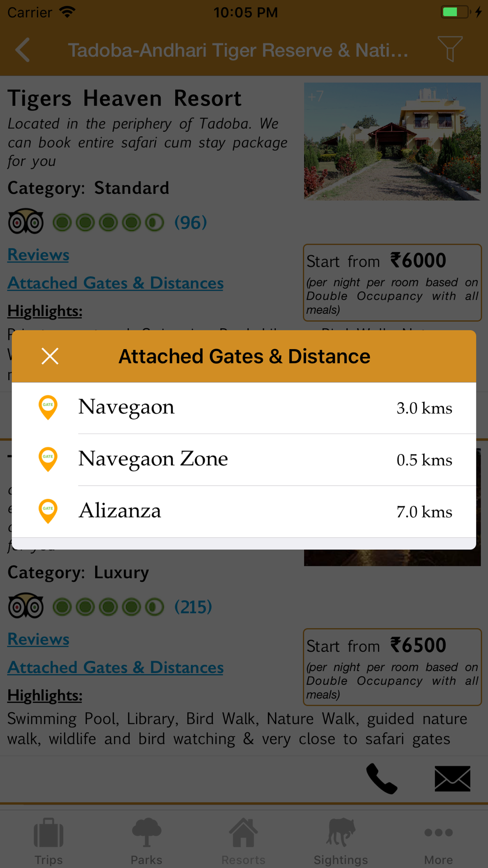
Task: Open Reviews link under Luxury category
Action: click(x=38, y=639)
